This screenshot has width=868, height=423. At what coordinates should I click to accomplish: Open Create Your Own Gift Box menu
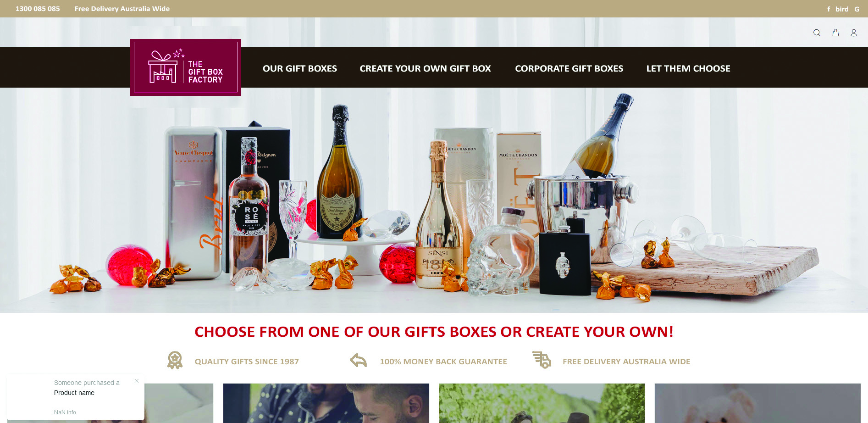click(425, 68)
